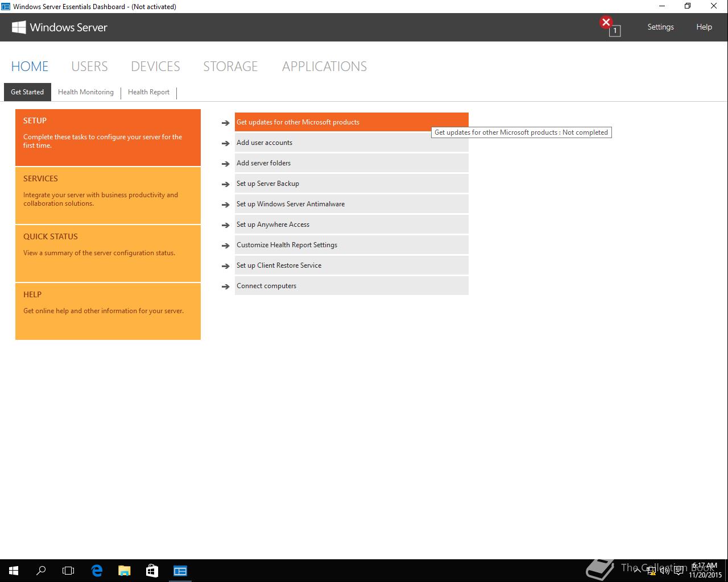Select the HELP category tile

click(x=108, y=311)
